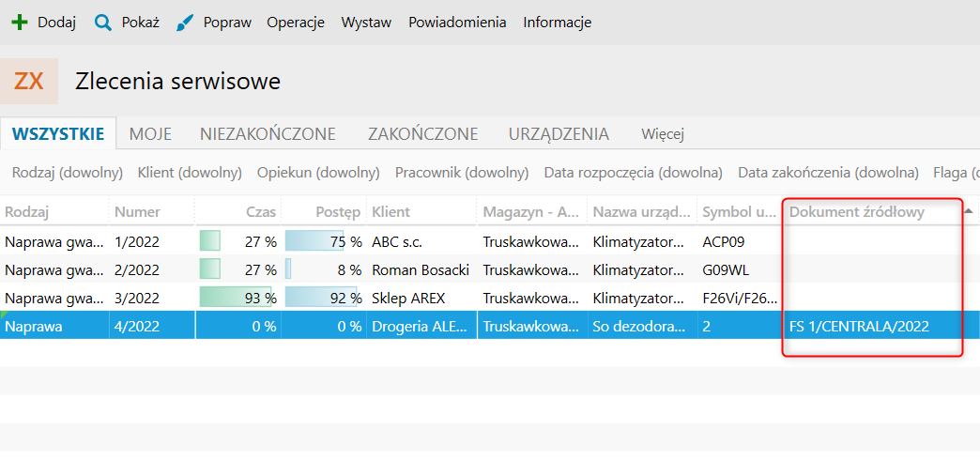Expand the Więcej tab options

[663, 134]
